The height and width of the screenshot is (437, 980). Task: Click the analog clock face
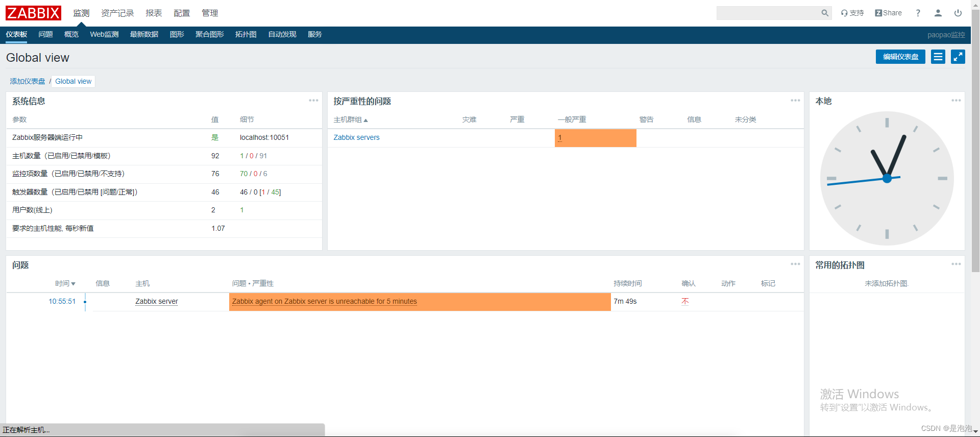(x=887, y=178)
